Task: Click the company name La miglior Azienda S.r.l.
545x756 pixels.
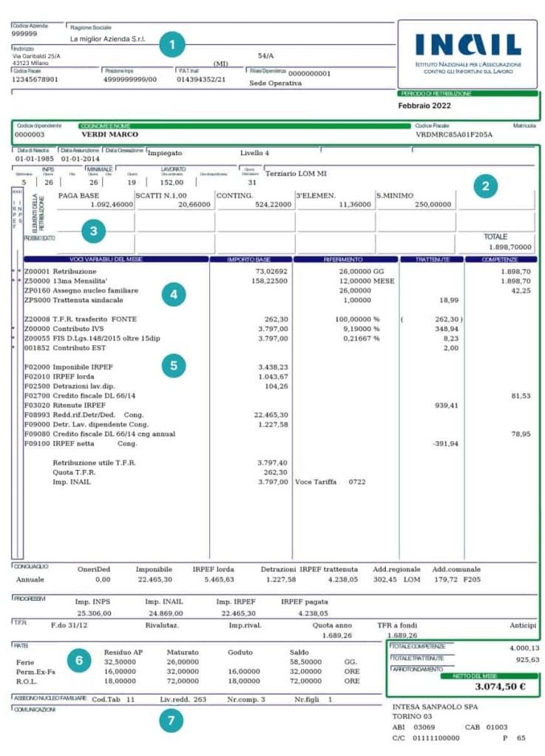Action: [108, 38]
